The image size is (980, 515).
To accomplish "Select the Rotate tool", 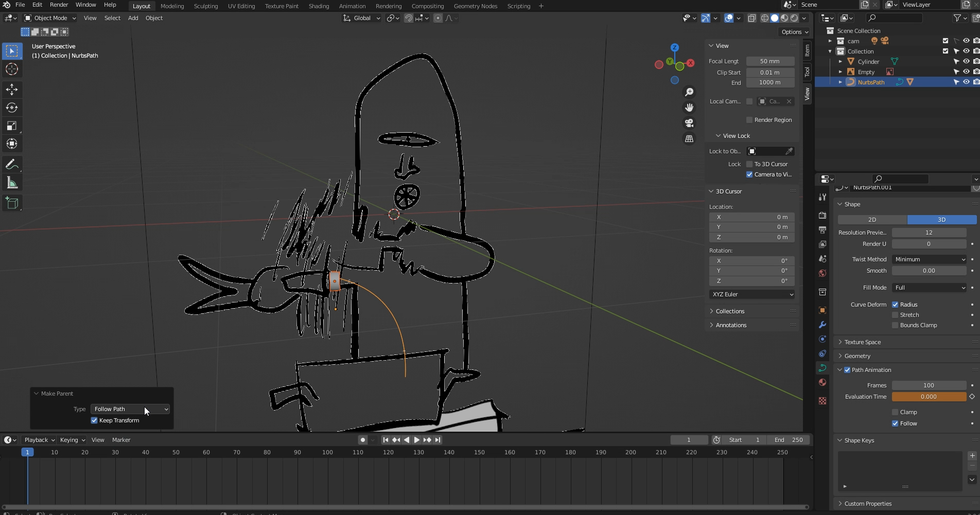I will pyautogui.click(x=12, y=108).
